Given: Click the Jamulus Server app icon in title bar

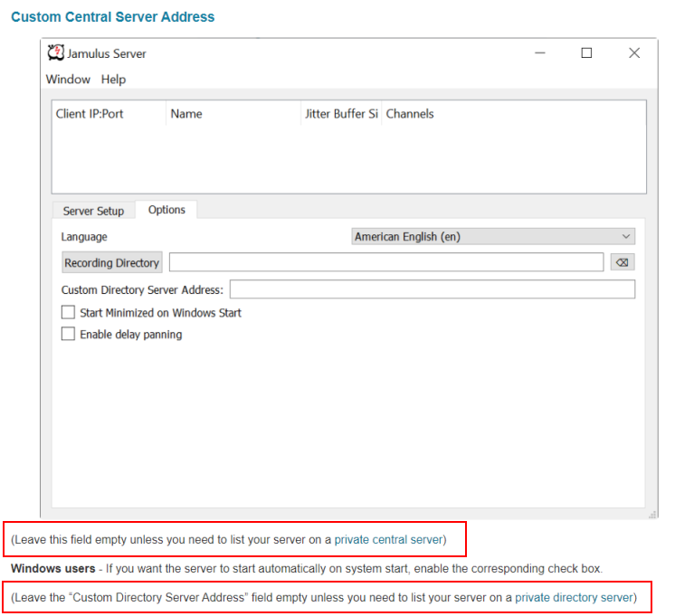Looking at the screenshot, I should (56, 53).
